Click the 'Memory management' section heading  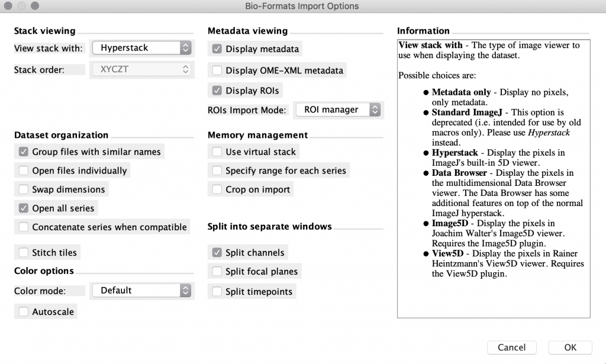[258, 136]
